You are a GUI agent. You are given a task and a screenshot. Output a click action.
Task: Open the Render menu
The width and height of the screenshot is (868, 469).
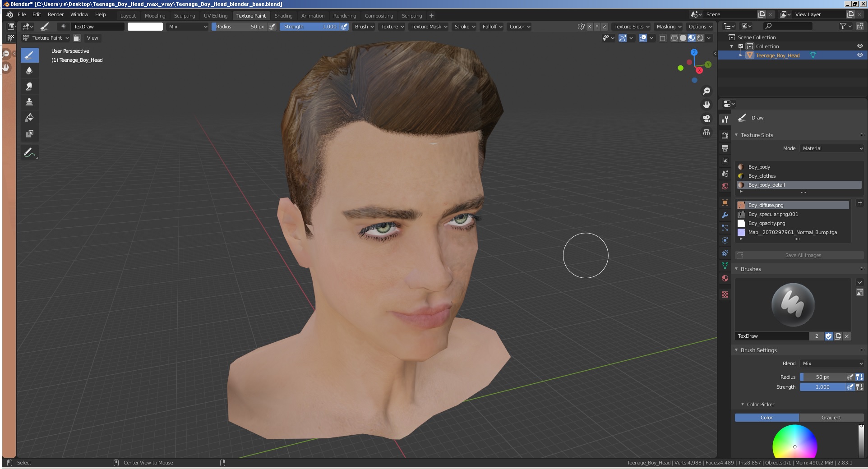point(56,14)
